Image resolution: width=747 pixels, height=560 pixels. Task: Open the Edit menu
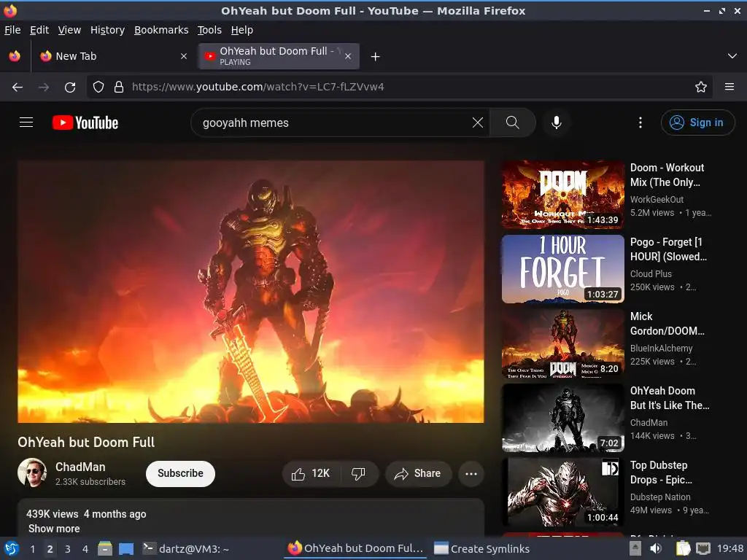coord(39,30)
